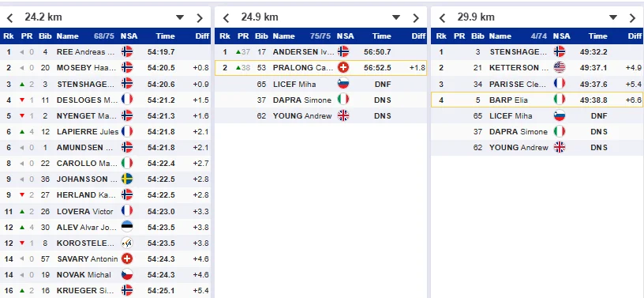The height and width of the screenshot is (298, 644).
Task: Click the 24.2 km split title
Action: pos(43,17)
